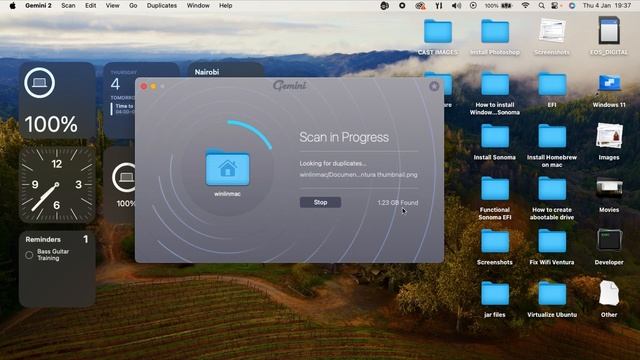
Task: Open the Go menu
Action: coord(133,5)
